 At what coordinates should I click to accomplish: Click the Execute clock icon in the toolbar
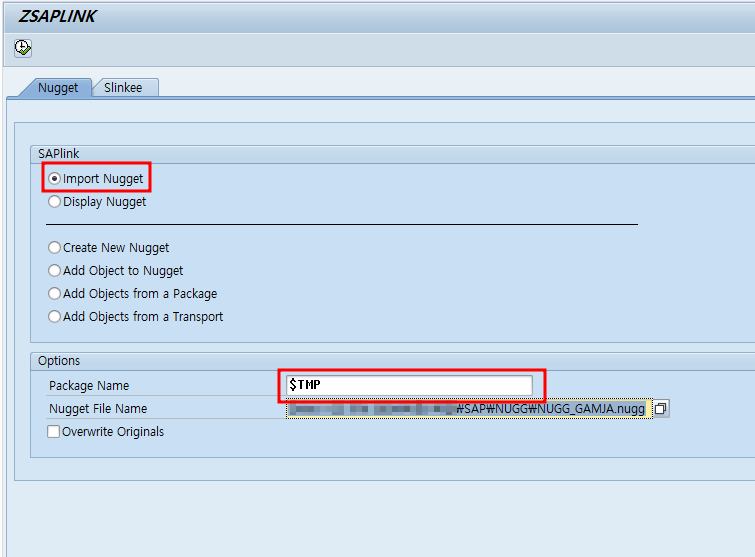tap(23, 48)
